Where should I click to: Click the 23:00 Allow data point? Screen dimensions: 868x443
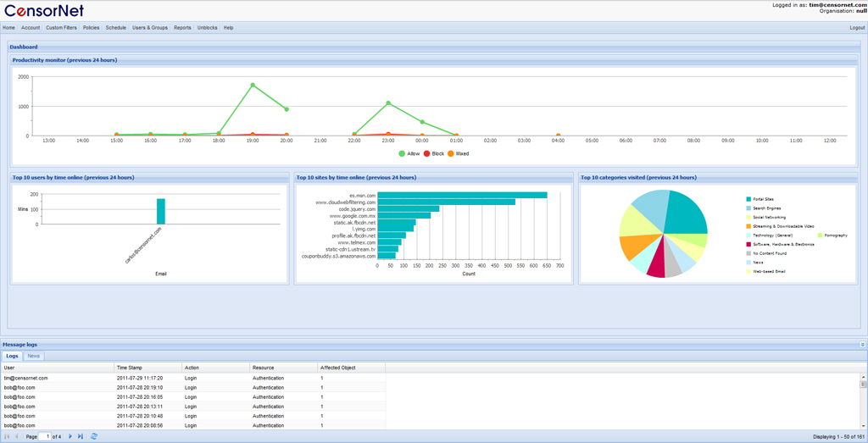(x=388, y=102)
